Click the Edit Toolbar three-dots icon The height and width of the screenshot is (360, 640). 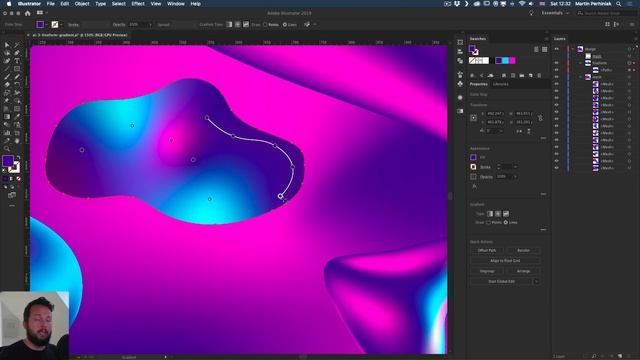[12, 206]
